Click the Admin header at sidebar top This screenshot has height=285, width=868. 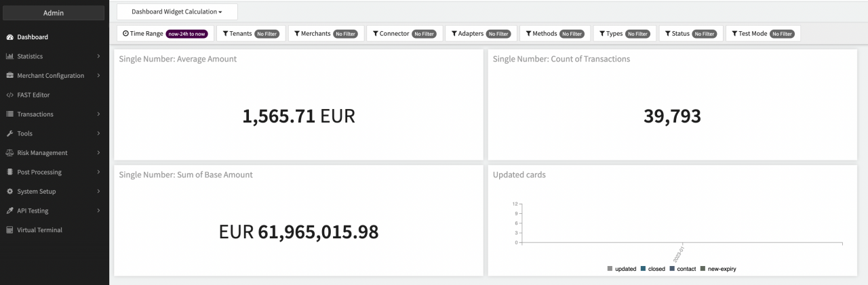pos(54,13)
